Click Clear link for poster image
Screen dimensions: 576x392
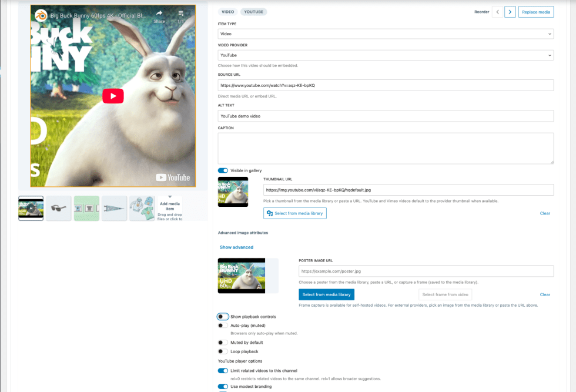click(545, 294)
